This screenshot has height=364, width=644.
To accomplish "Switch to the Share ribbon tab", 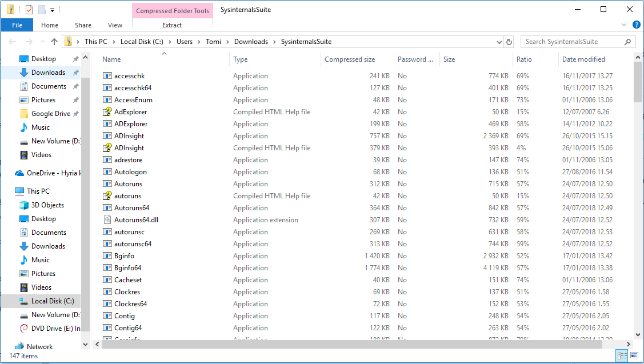I will click(83, 25).
